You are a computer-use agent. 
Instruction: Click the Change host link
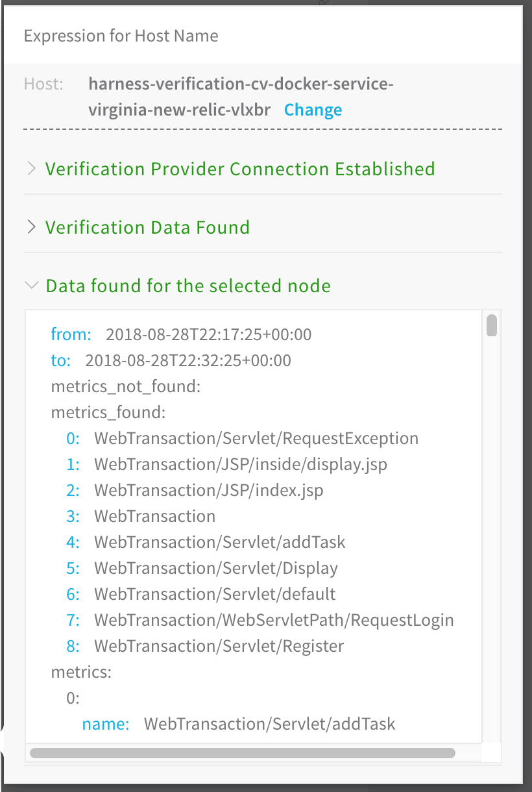point(313,110)
